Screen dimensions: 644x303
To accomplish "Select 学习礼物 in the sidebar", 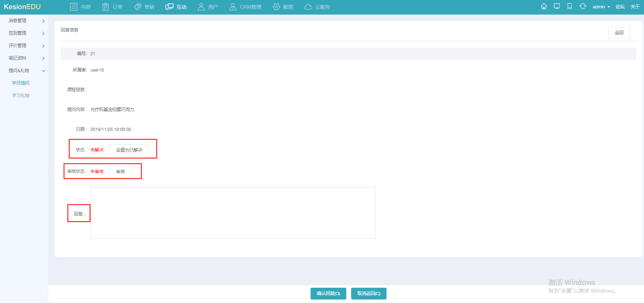I will [x=20, y=95].
